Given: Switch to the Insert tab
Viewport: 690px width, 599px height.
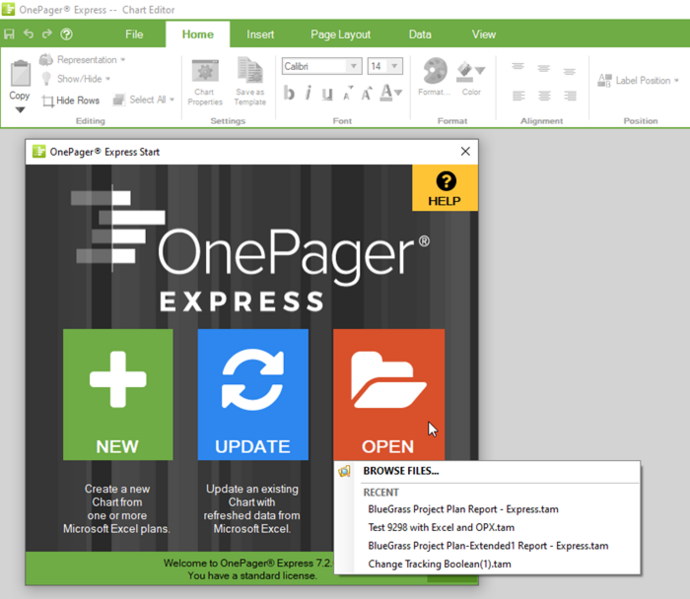Looking at the screenshot, I should coord(260,34).
